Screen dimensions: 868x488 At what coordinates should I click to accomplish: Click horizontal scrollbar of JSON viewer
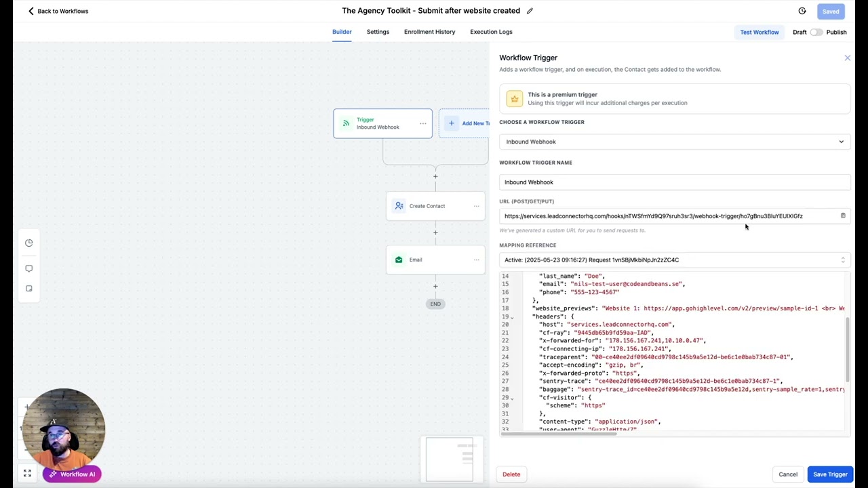[559, 433]
